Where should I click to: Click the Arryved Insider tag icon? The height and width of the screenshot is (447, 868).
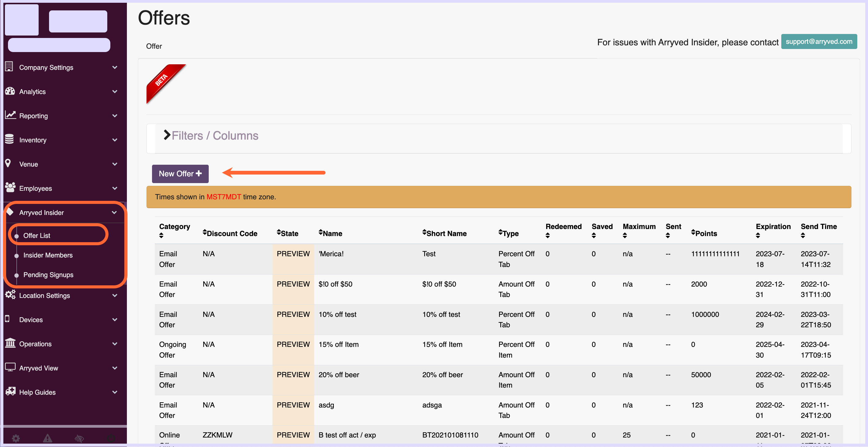(x=10, y=212)
